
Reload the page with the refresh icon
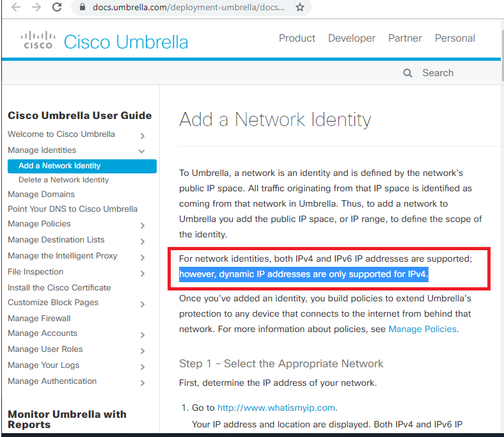(57, 7)
